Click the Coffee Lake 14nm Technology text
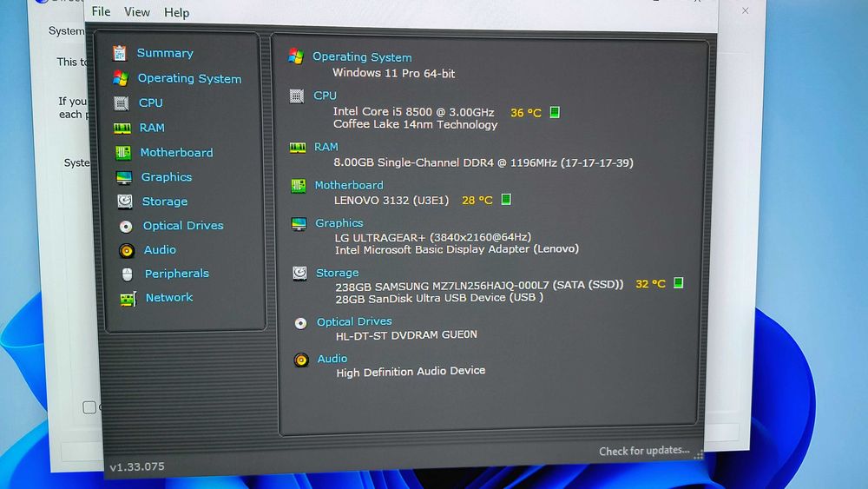868x489 pixels. (415, 124)
